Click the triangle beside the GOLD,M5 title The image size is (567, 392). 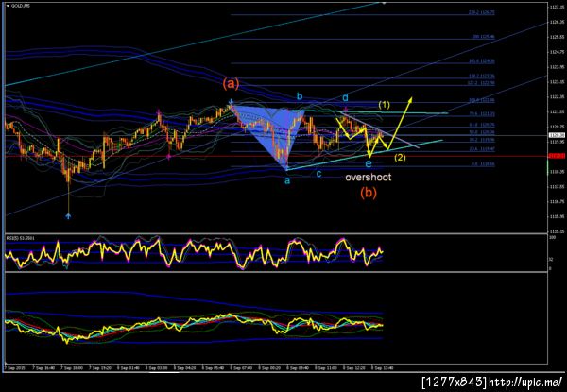[8, 7]
